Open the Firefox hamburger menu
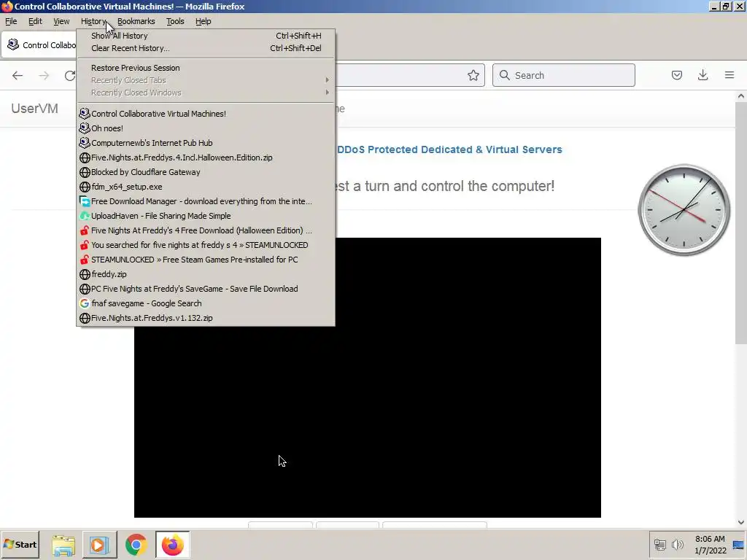 [x=729, y=75]
